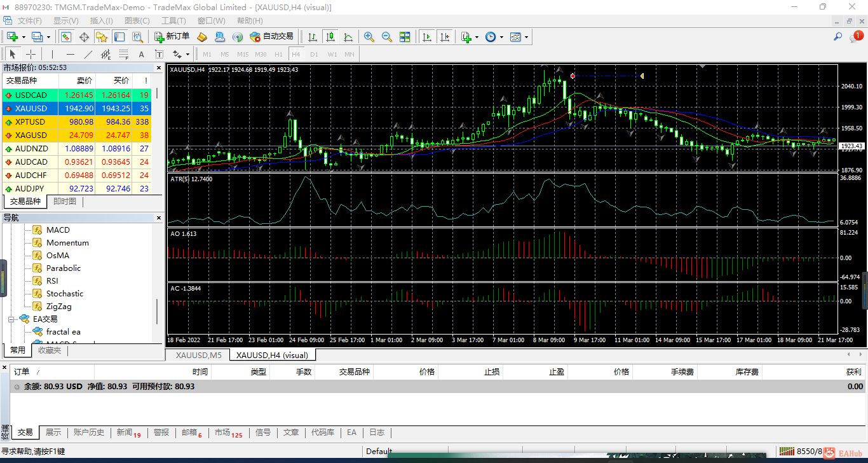
Task: Toggle the 自动交易 auto trading button
Action: coord(272,37)
